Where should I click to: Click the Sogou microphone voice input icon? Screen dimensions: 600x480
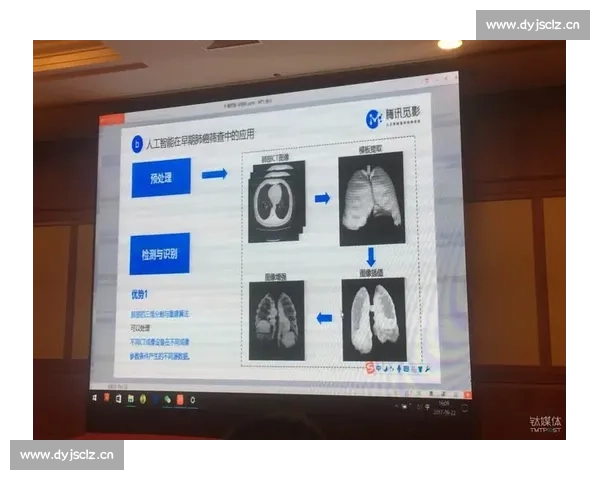tap(399, 369)
